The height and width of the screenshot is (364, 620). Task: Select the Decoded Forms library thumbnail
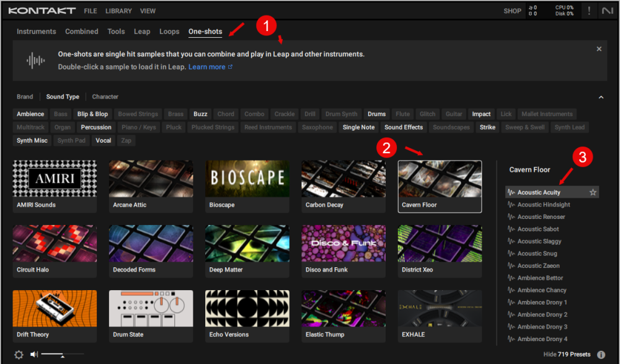151,251
